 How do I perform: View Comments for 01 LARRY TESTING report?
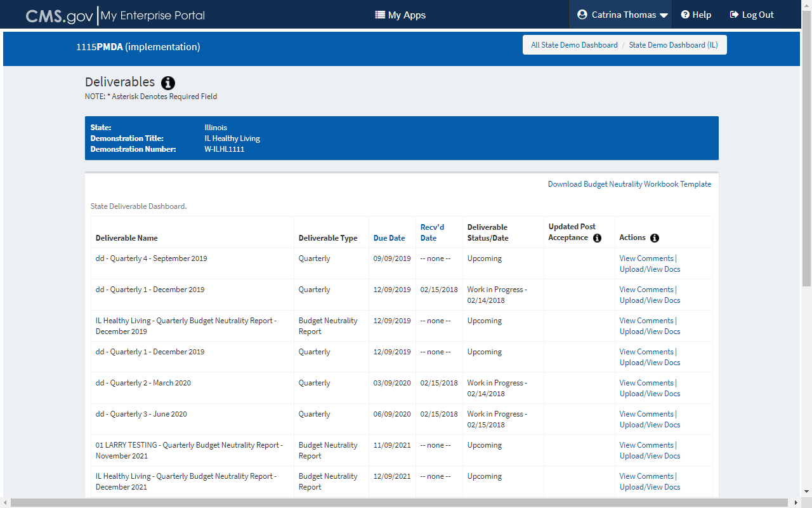(x=646, y=445)
